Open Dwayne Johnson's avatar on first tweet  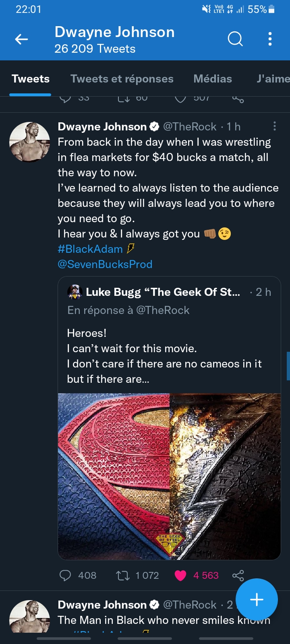click(x=29, y=142)
